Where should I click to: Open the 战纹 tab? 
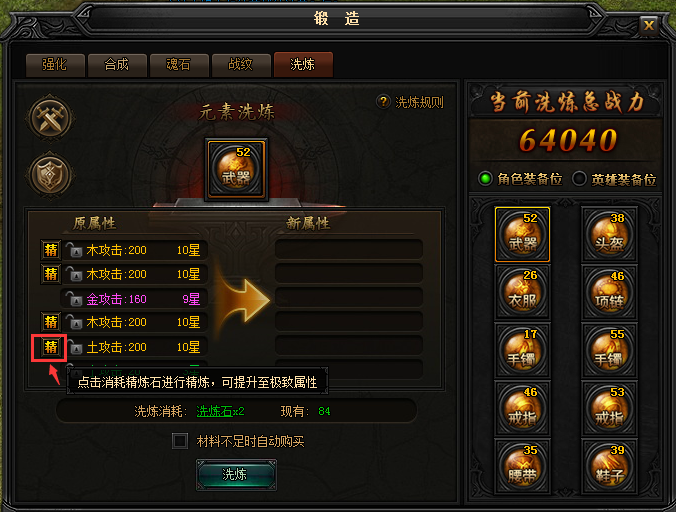point(241,65)
